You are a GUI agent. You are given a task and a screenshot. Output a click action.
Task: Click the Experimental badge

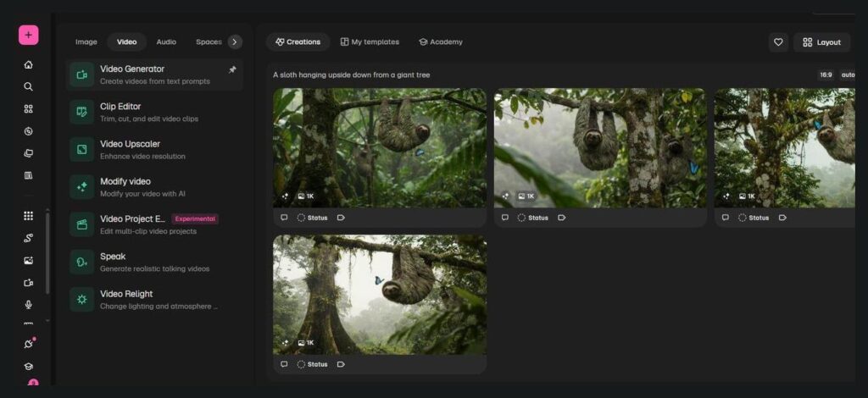[x=195, y=218]
